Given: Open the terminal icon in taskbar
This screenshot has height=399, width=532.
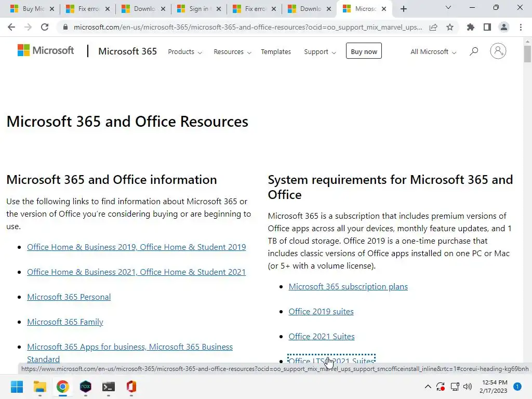Looking at the screenshot, I should (x=108, y=387).
